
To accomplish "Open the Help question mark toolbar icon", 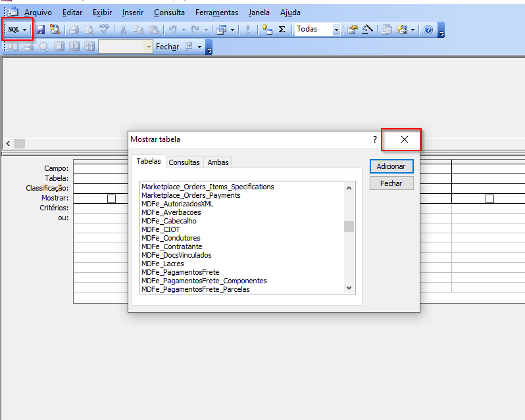I will 428,30.
